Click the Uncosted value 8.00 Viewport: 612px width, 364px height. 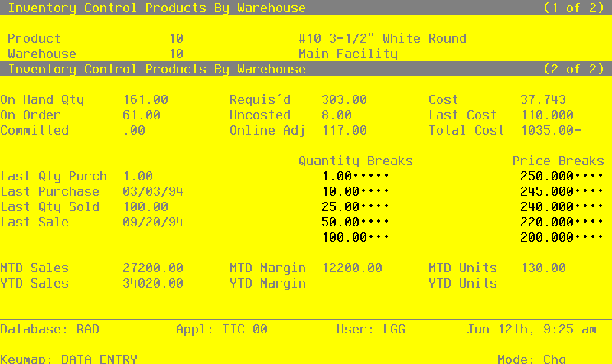(x=337, y=115)
